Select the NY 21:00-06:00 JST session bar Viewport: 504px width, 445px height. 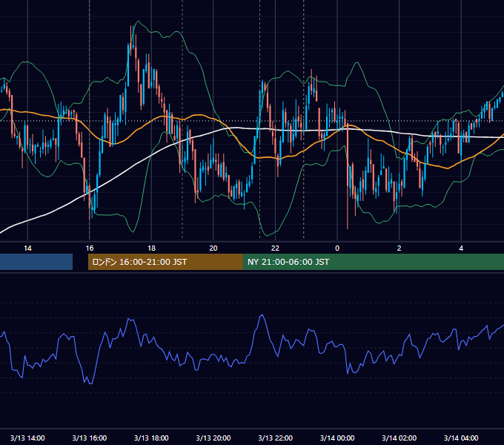point(374,262)
